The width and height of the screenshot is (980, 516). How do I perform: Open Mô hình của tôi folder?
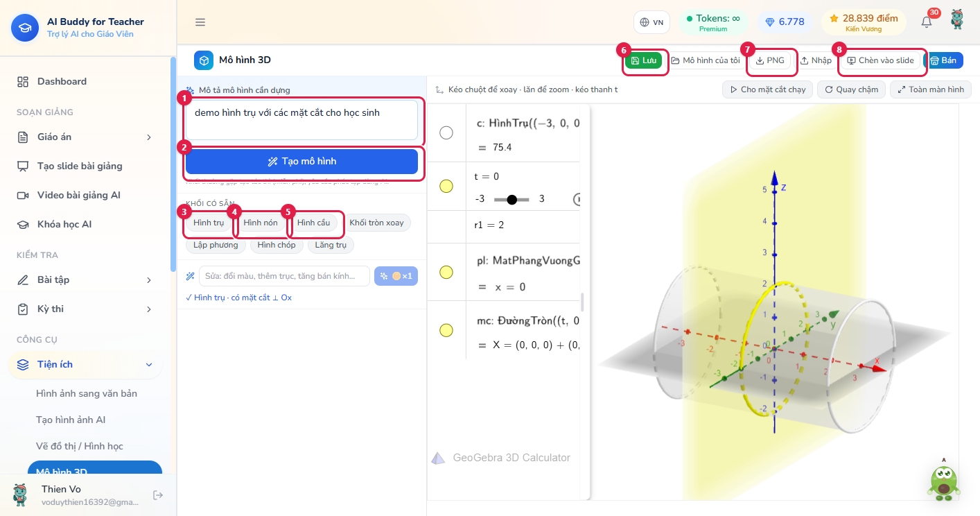coord(706,60)
